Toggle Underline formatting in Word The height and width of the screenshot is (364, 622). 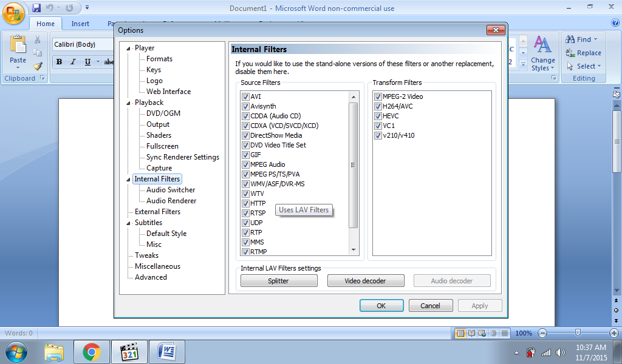click(87, 62)
